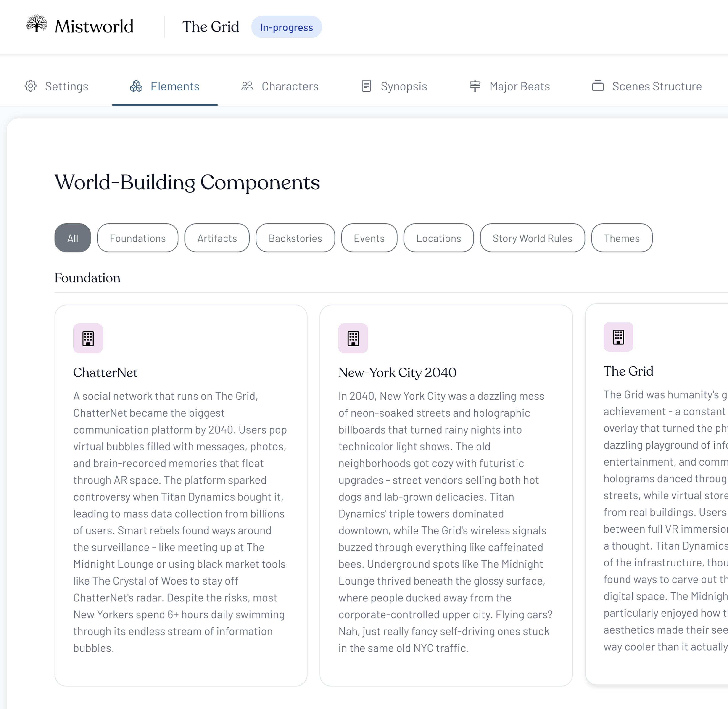Filter components by Artifacts

pos(217,238)
